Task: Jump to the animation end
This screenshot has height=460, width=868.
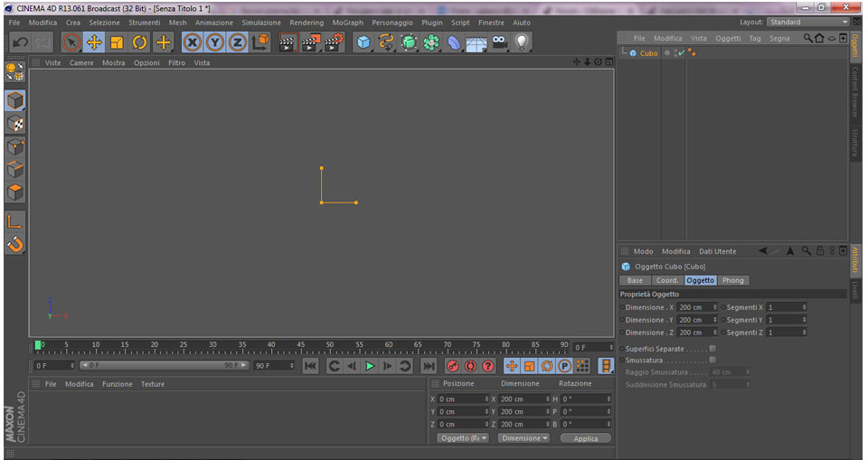Action: [429, 366]
